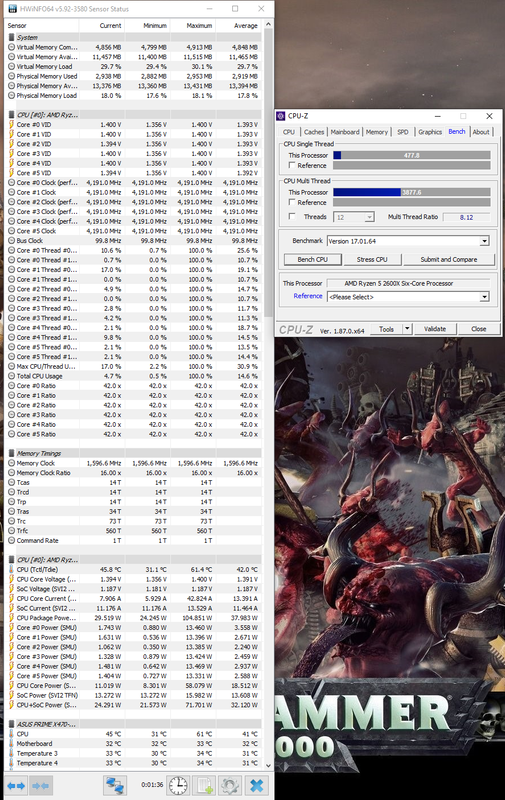Viewport: 505px width, 800px height.
Task: Open the About tab in CPU-Z
Action: point(481,132)
